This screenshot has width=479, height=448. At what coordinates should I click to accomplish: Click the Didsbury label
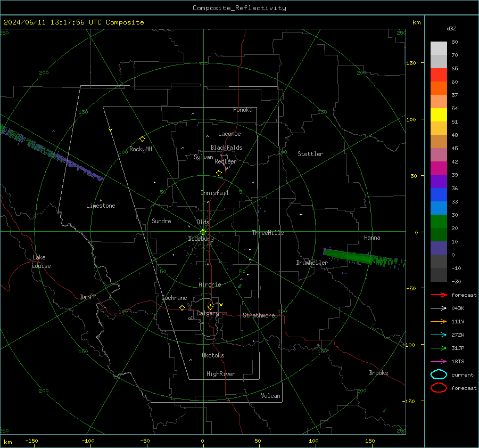click(x=201, y=239)
